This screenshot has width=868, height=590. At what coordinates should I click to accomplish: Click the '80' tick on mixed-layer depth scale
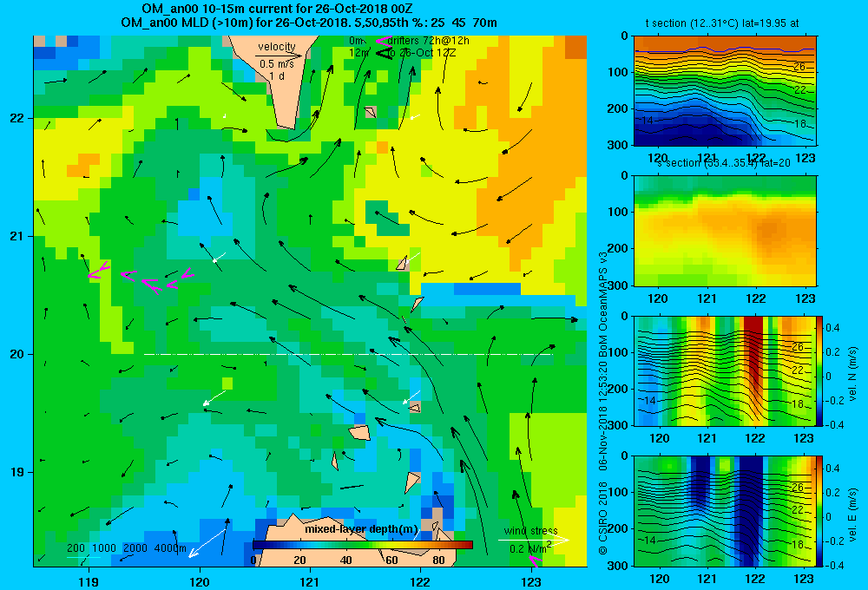[438, 560]
